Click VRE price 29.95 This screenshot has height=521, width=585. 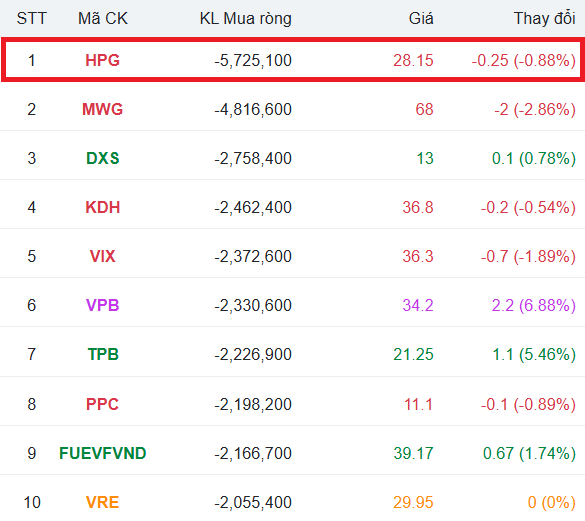point(413,502)
